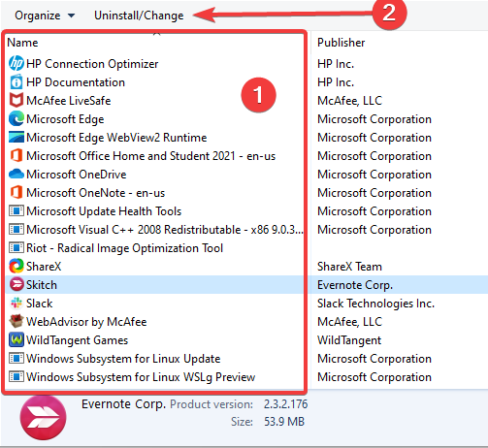The image size is (488, 448).
Task: Select the Microsoft Edge entry
Action: coord(65,119)
